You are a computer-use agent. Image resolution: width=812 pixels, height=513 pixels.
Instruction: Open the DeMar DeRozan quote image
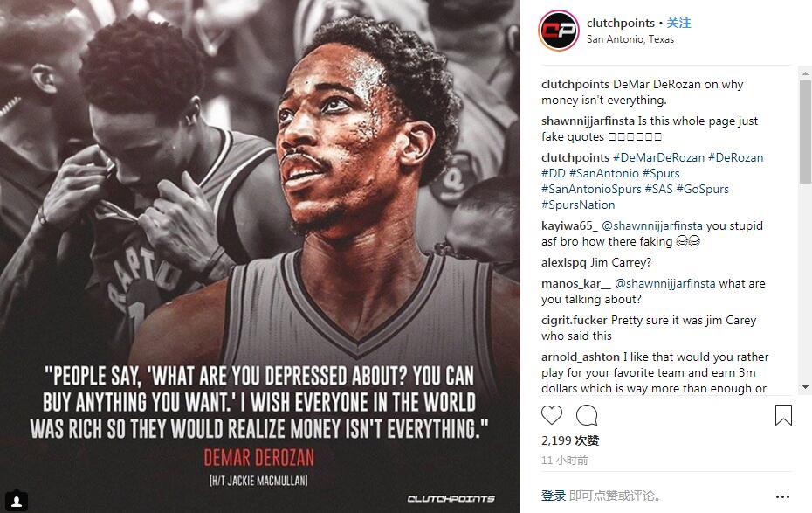[260, 257]
